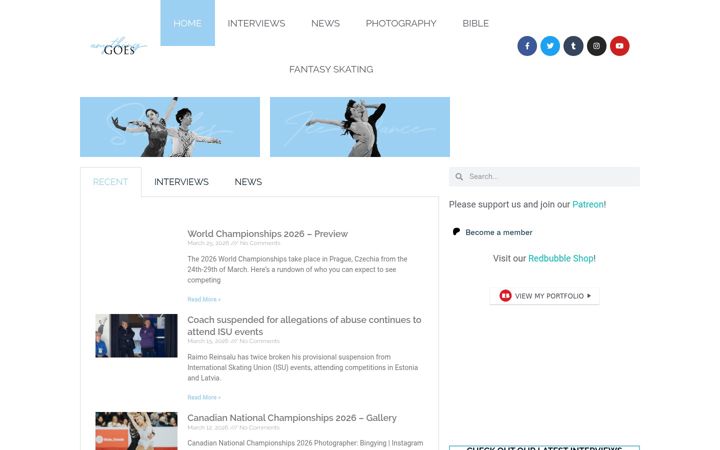Click the Redbubble logo icon
Image resolution: width=720 pixels, height=450 pixels.
[505, 296]
